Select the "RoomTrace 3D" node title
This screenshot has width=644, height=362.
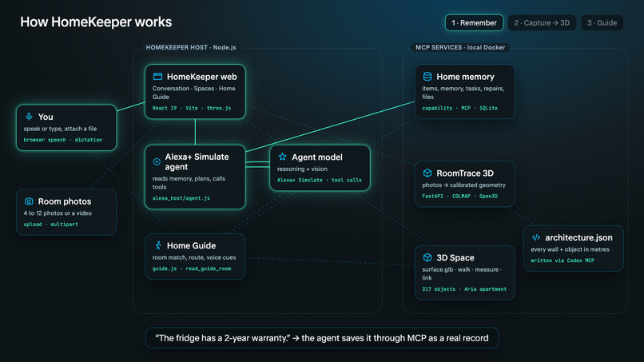[x=465, y=173]
